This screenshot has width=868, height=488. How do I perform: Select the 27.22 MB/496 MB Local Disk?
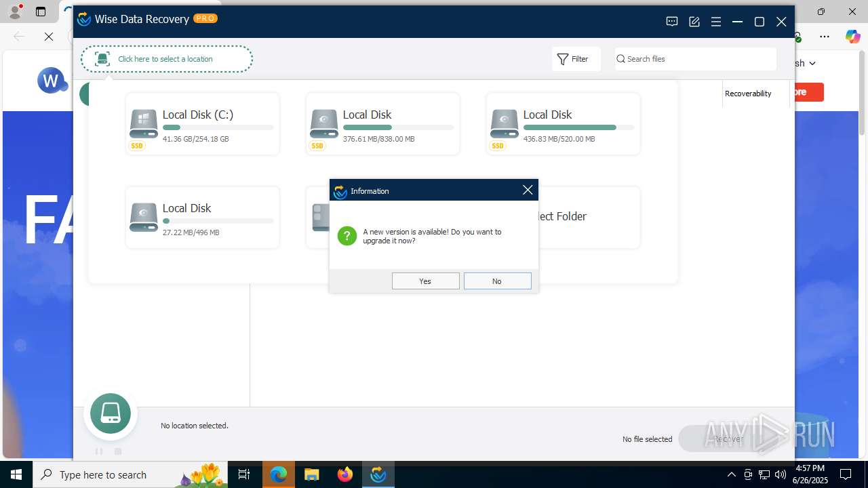[202, 218]
